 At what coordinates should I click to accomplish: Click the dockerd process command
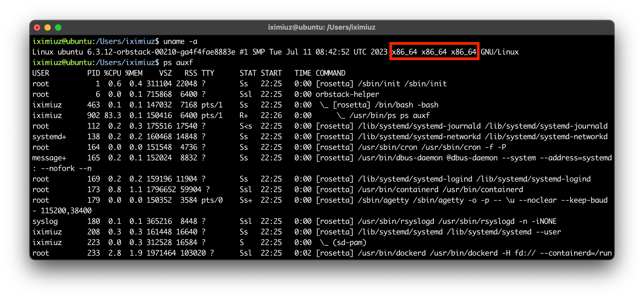[x=464, y=253]
